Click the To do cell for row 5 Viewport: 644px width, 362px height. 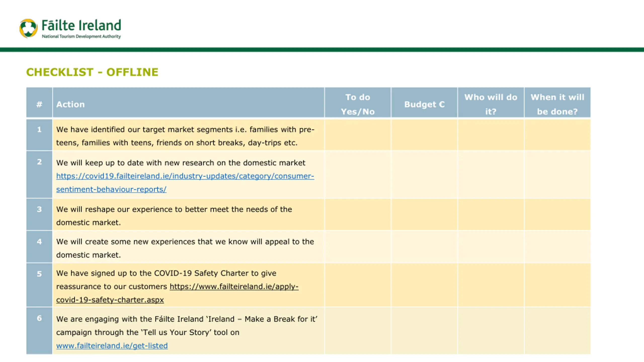click(357, 285)
